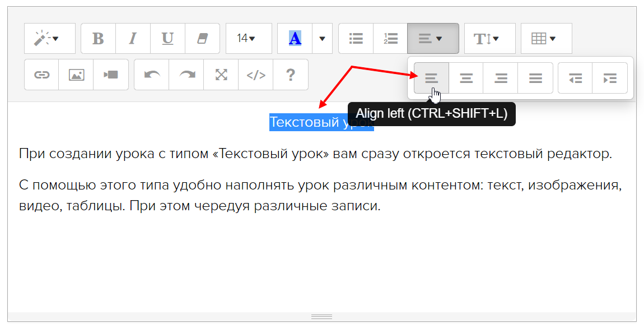
Task: Open the line height dropdown
Action: coord(489,39)
